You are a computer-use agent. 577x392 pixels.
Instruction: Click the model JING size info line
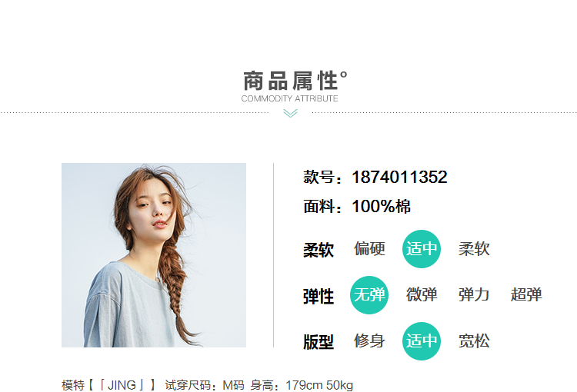[x=208, y=385]
